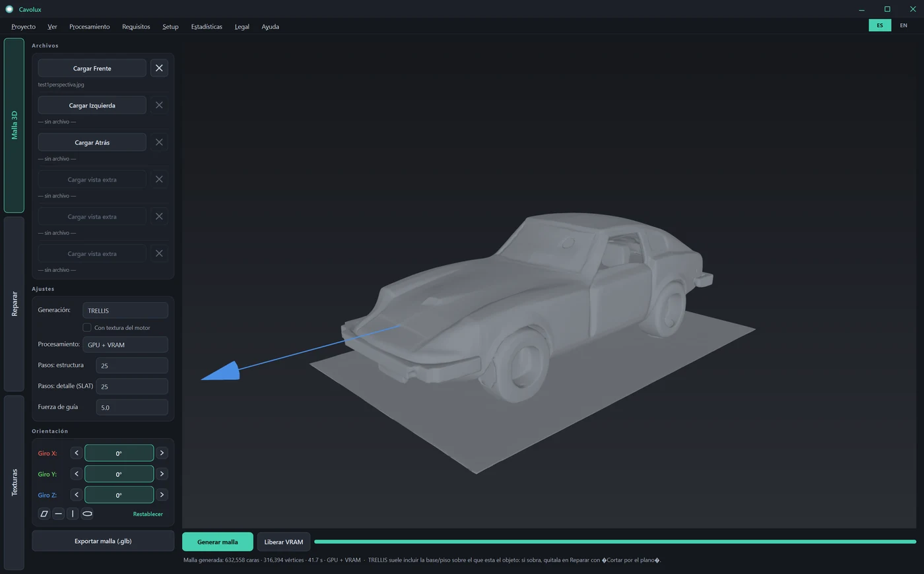Click the Cargar Atrás button
This screenshot has width=924, height=574.
92,142
